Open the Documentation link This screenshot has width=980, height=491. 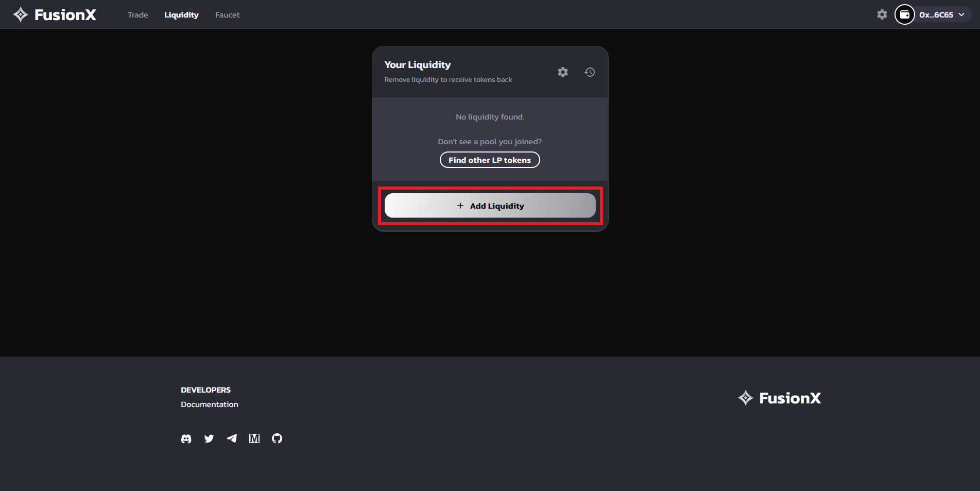(x=209, y=404)
